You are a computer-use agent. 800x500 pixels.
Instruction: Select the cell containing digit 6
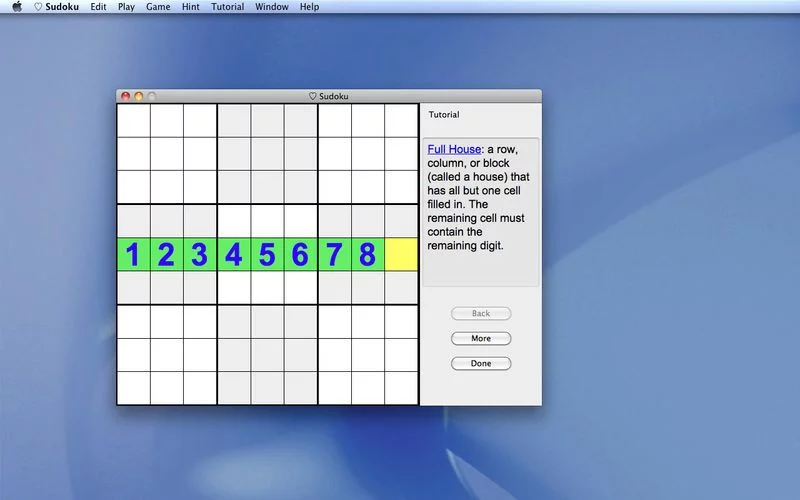point(301,254)
